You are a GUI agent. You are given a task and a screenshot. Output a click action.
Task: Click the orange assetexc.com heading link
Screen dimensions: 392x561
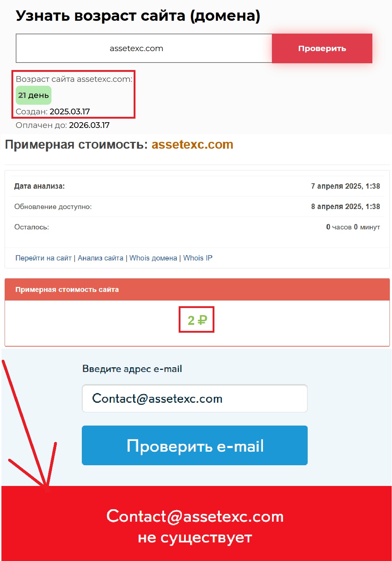click(x=192, y=144)
